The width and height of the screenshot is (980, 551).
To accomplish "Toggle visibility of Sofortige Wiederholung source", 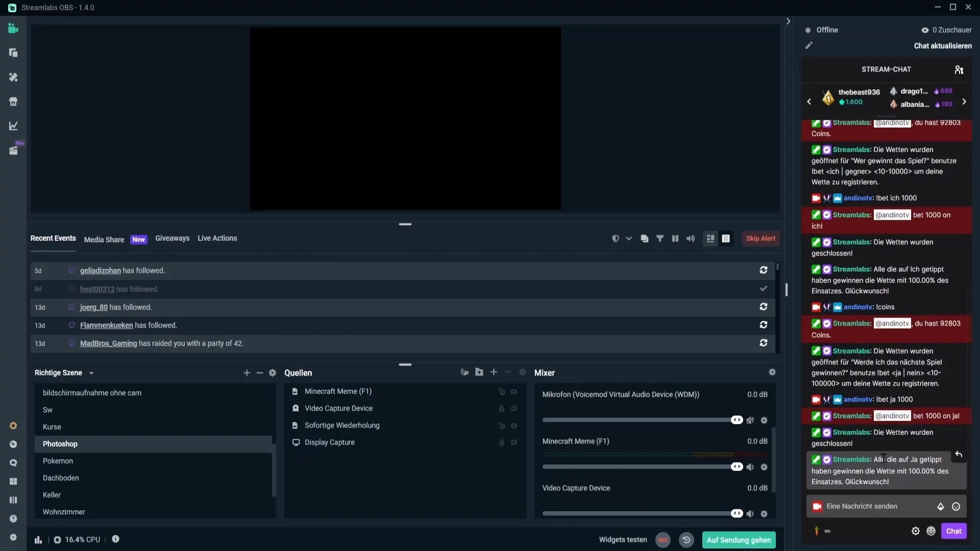I will 514,426.
